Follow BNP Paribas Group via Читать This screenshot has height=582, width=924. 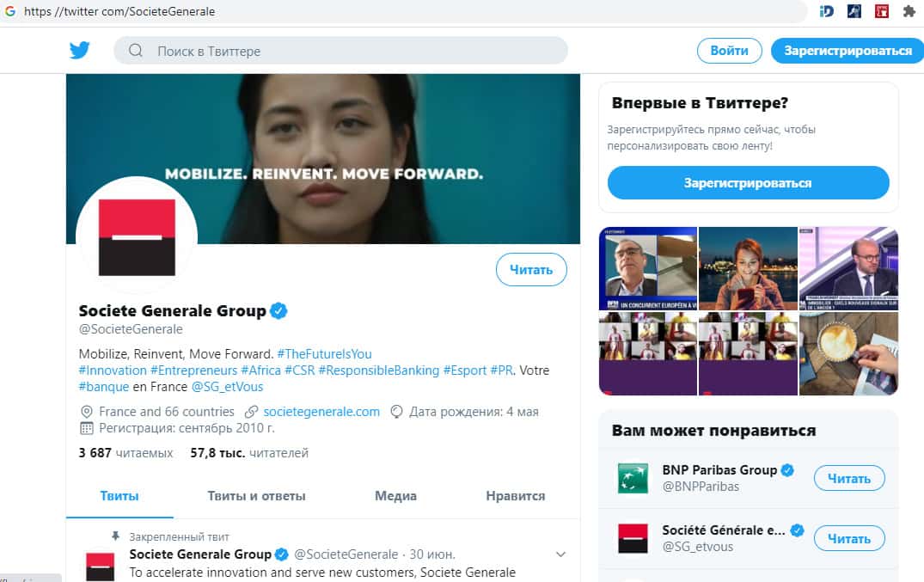(848, 479)
